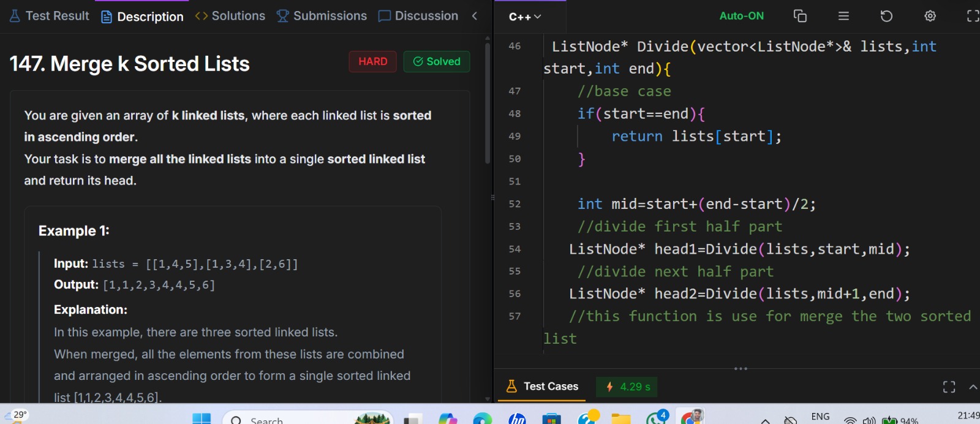This screenshot has height=424, width=980.
Task: Reset the code with the revert icon
Action: coord(886,16)
